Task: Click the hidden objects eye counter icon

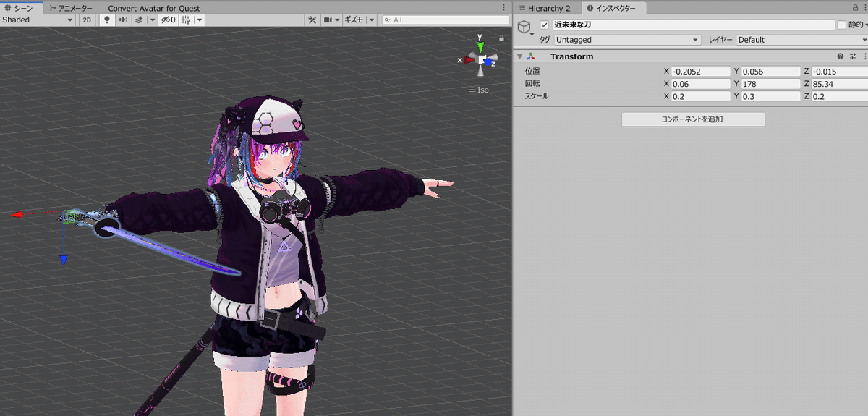Action: 169,20
